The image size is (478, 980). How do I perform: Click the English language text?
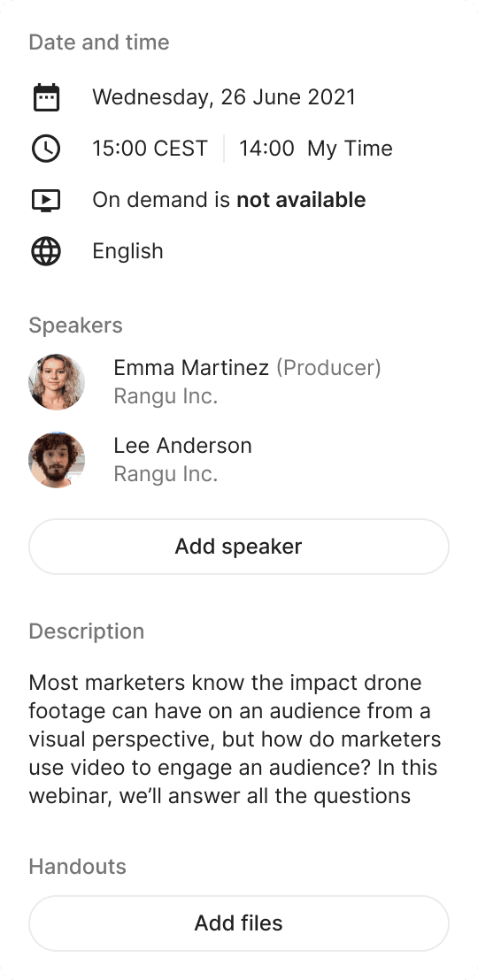coord(128,251)
